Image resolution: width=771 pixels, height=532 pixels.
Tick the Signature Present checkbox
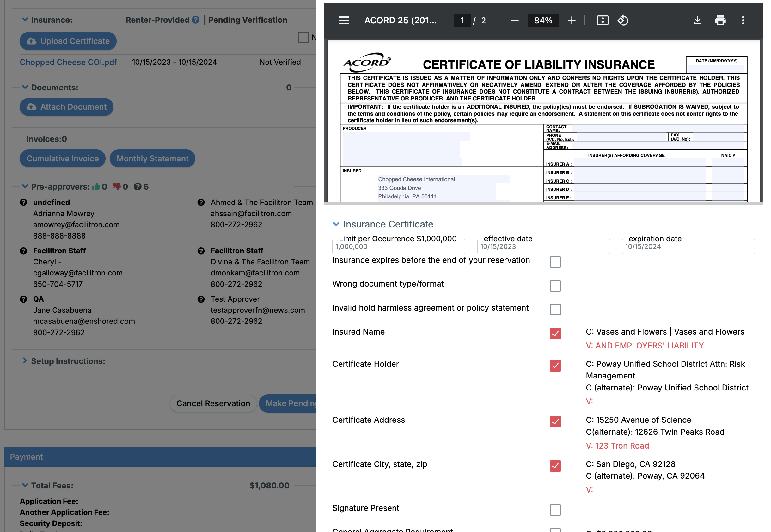[555, 510]
